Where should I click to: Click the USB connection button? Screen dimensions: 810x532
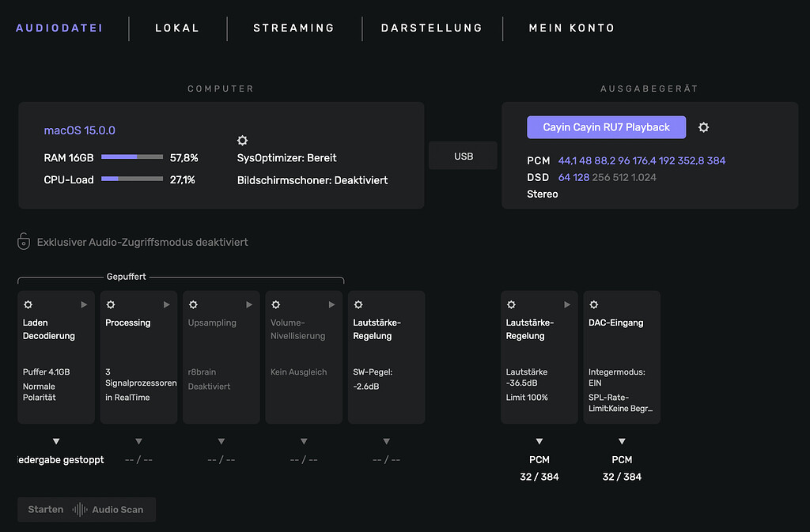464,156
